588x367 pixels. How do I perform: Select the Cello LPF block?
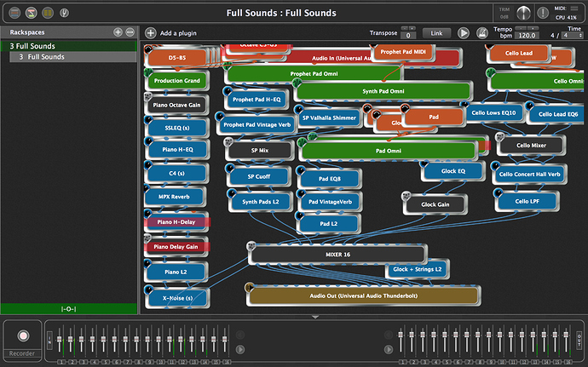[x=527, y=201]
